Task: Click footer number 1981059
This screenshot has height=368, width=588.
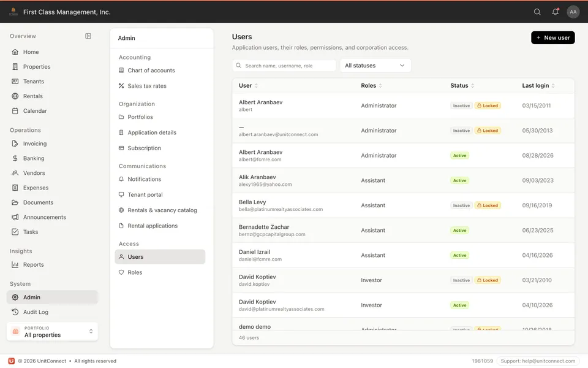Action: tap(482, 361)
